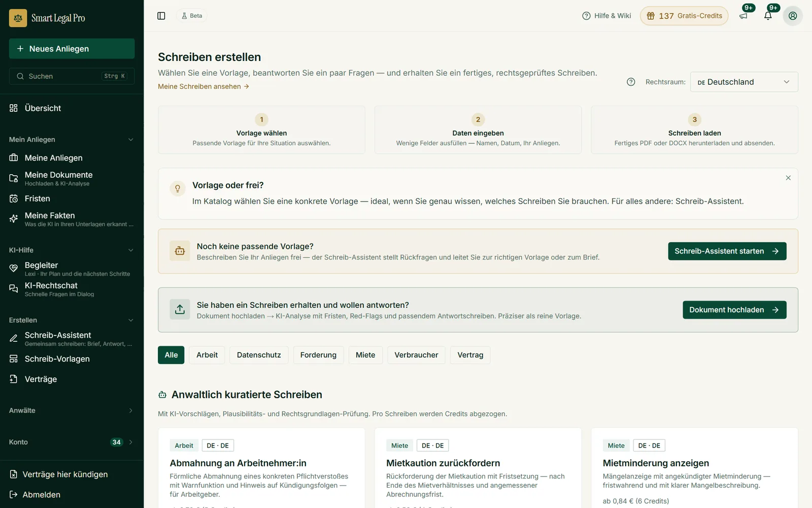Click the Neues Anliegen button
Screen dimensions: 812x508
click(x=72, y=49)
